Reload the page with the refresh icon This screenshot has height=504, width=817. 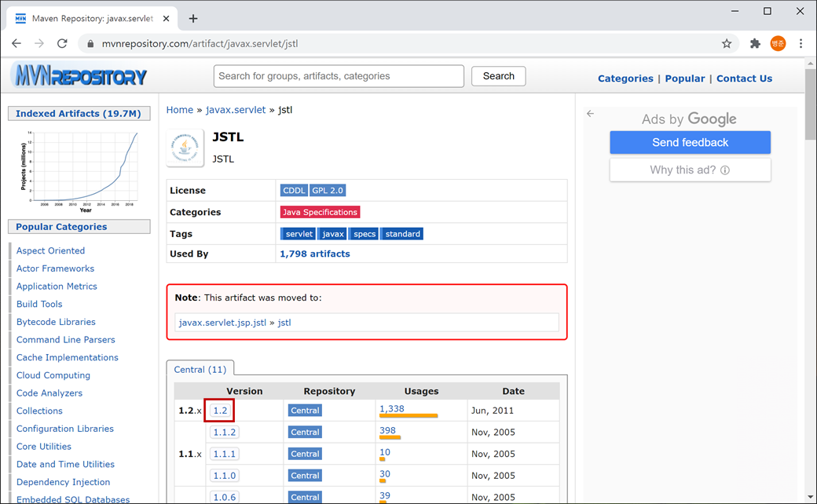[62, 44]
